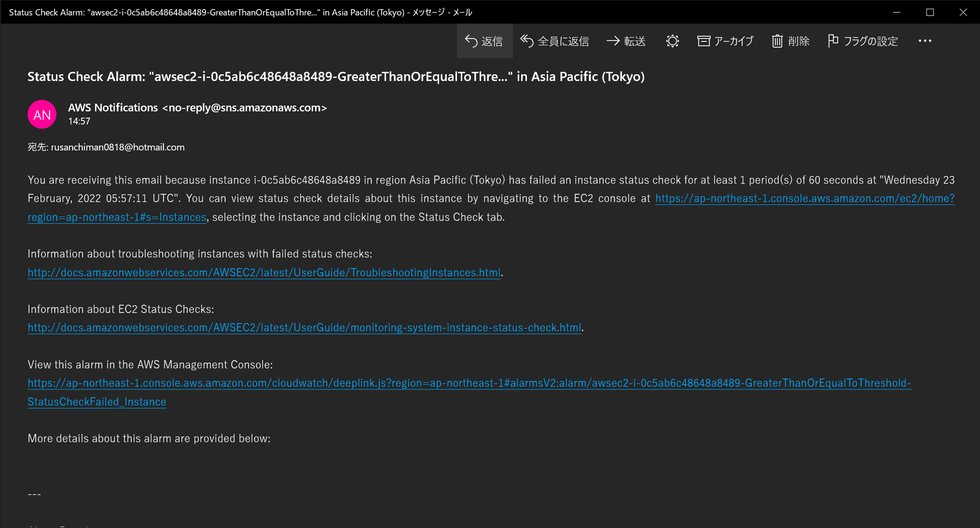Click 'Information about EC2 Status Checks:' text
980x528 pixels.
[x=121, y=310]
